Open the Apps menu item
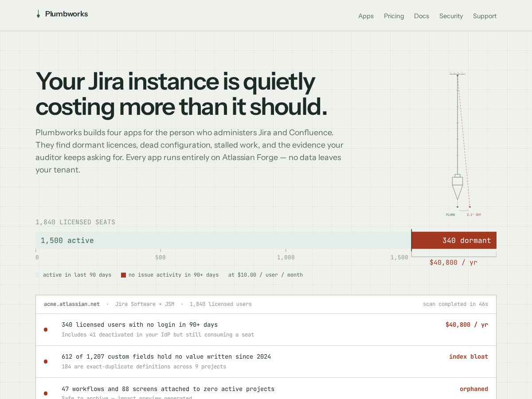The height and width of the screenshot is (399, 532). coord(366,16)
